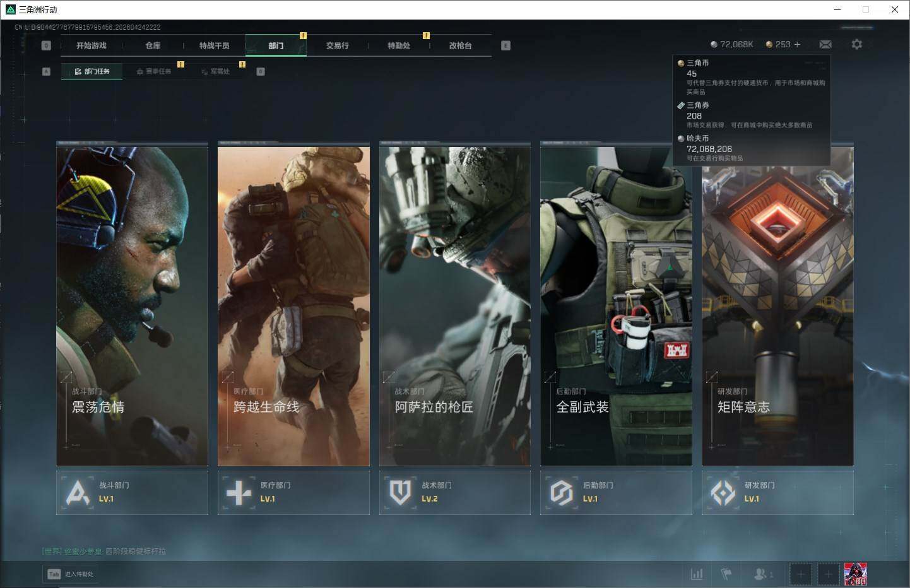Go to the 特勤处 tab
910x588 pixels.
tap(399, 45)
